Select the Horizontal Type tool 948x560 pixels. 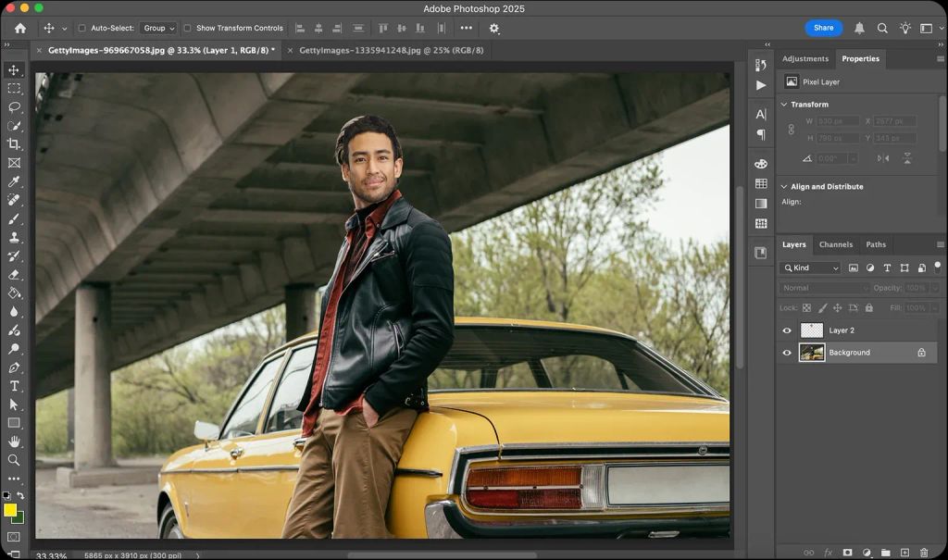(x=14, y=386)
